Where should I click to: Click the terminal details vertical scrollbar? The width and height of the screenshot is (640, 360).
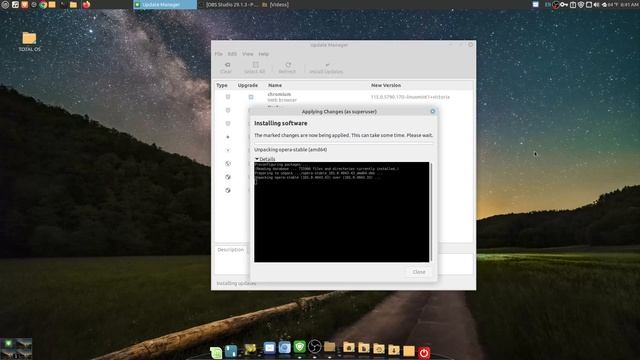click(x=431, y=212)
